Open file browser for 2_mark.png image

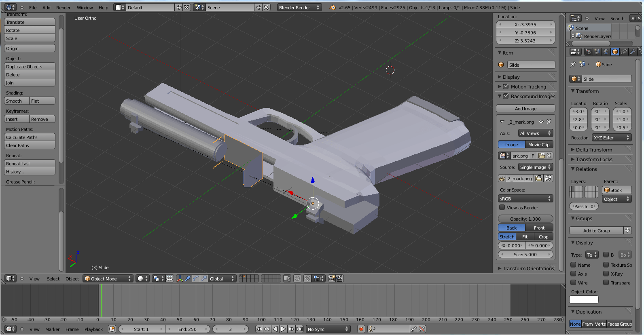tap(538, 178)
